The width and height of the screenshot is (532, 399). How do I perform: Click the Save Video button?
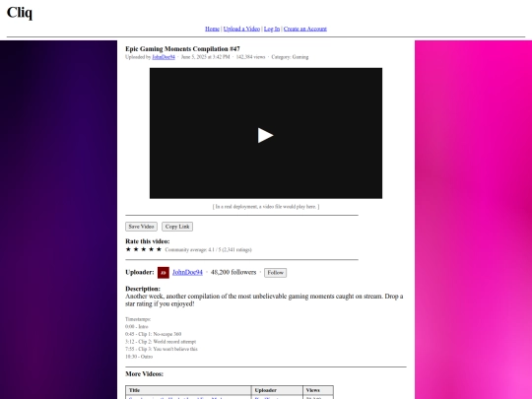[141, 227]
